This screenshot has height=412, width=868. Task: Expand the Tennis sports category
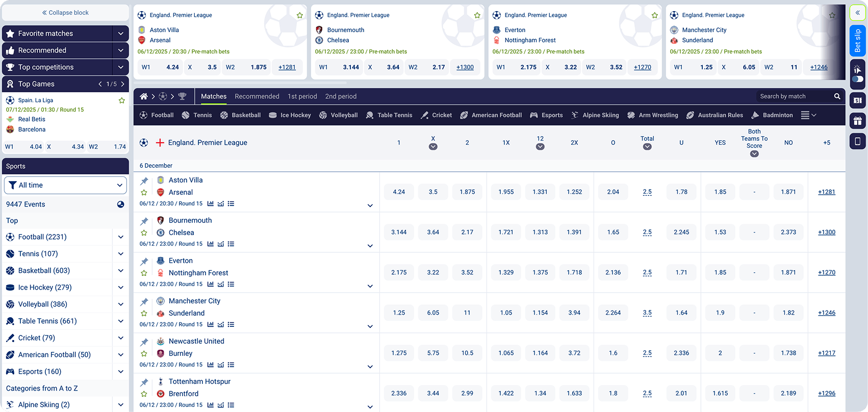click(x=120, y=254)
